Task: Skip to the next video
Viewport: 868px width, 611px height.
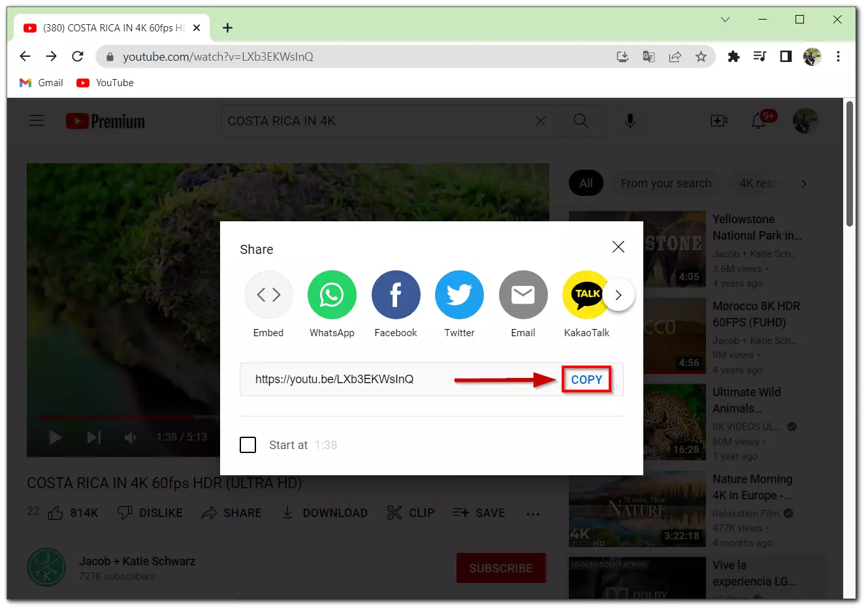Action: (94, 437)
